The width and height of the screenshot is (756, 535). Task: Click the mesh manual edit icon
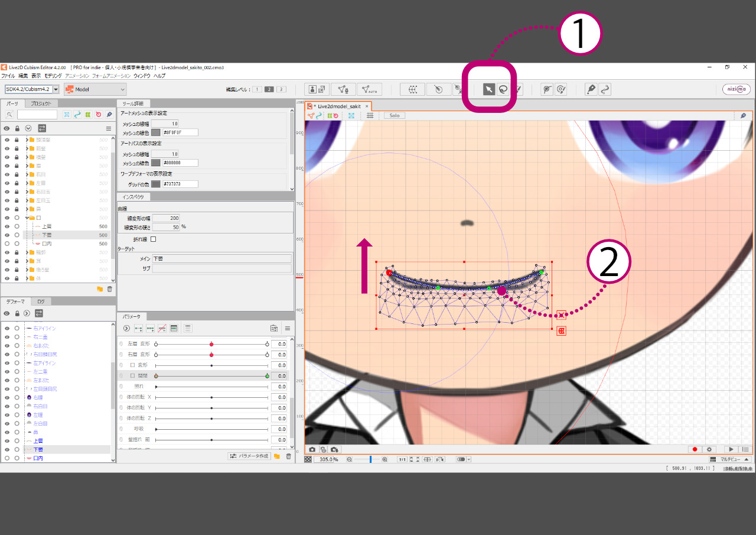click(x=343, y=89)
